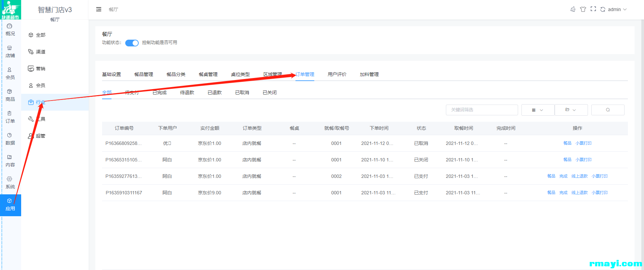644x270 pixels.
Task: Switch to the 用户评价 tab
Action: tap(337, 74)
